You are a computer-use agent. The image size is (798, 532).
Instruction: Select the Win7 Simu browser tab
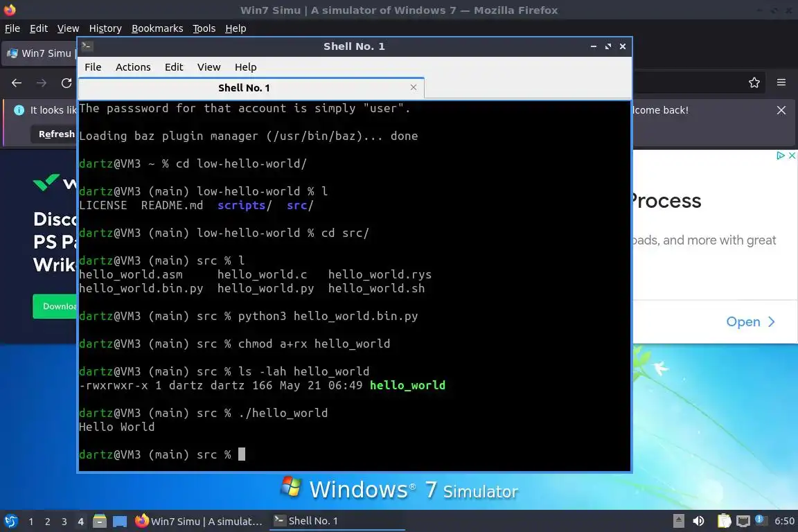coord(40,53)
